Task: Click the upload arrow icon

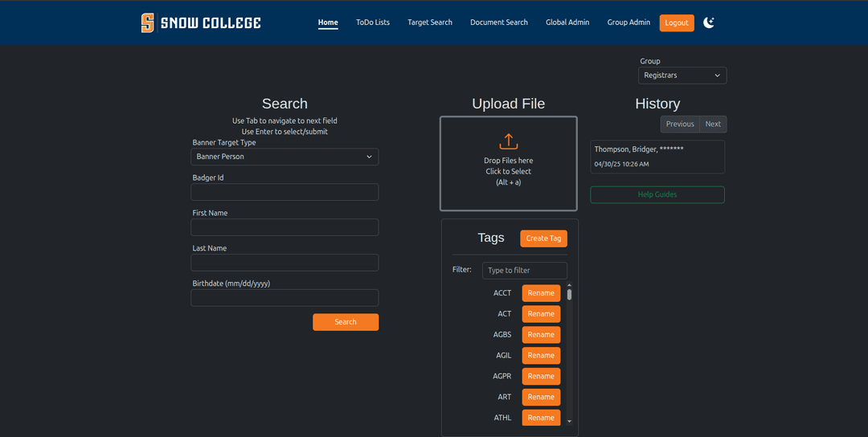Action: [x=508, y=141]
